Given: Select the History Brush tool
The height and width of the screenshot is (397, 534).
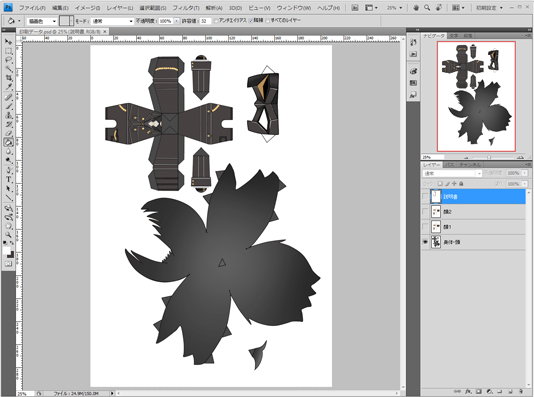Looking at the screenshot, I should [x=9, y=124].
